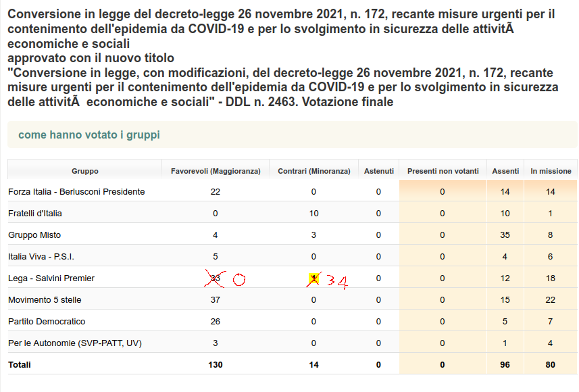Click Forza Italia's Favorevoli value 22
The height and width of the screenshot is (392, 579).
[x=216, y=192]
